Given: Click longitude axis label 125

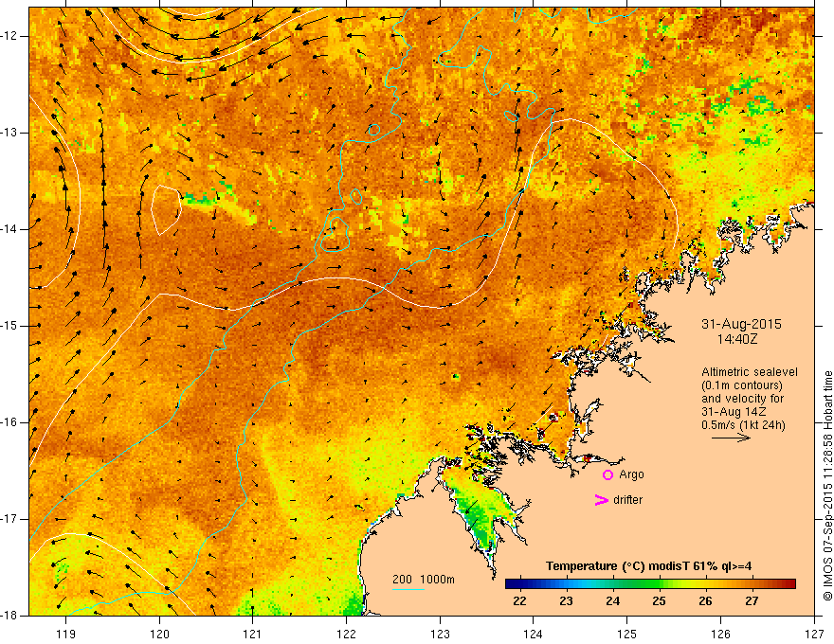Looking at the screenshot, I should pyautogui.click(x=627, y=634).
